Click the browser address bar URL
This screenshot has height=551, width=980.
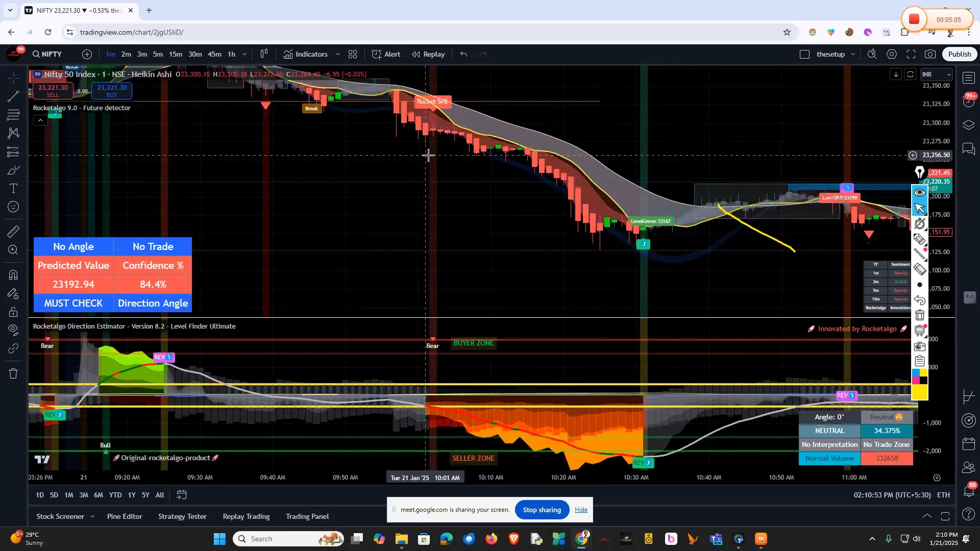coord(131,32)
